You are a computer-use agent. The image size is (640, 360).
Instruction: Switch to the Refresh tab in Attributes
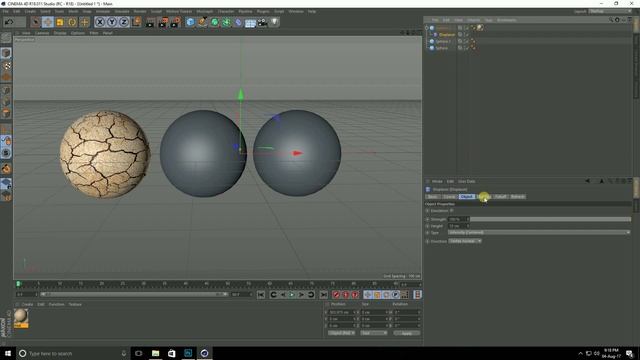pyautogui.click(x=518, y=197)
